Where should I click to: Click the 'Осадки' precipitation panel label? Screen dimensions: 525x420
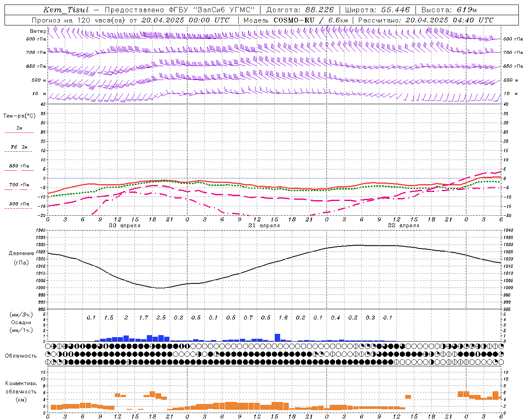tap(21, 323)
